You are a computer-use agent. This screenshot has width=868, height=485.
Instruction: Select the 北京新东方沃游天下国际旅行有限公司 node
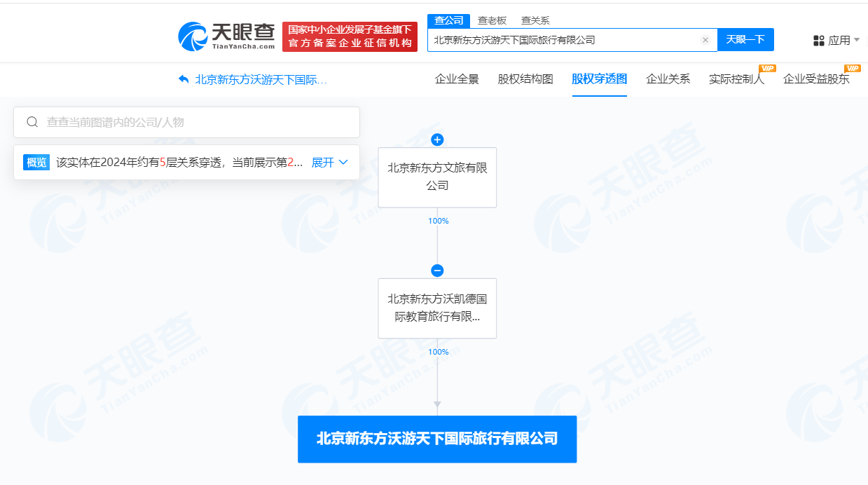[x=437, y=439]
